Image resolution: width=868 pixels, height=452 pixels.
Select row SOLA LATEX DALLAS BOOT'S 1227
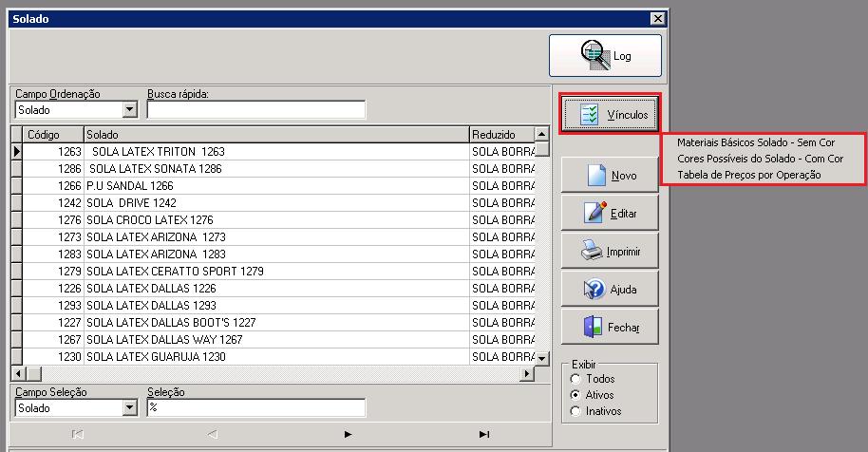pyautogui.click(x=278, y=323)
